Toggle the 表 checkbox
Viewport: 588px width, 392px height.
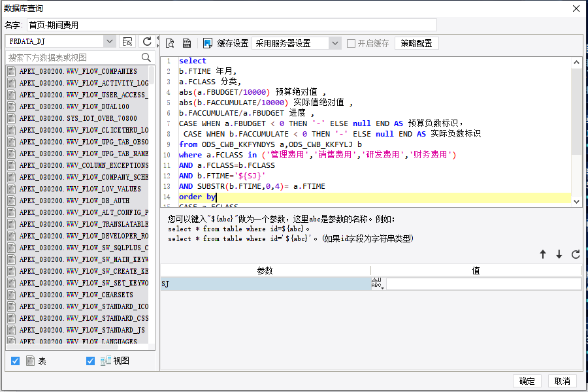tap(16, 361)
